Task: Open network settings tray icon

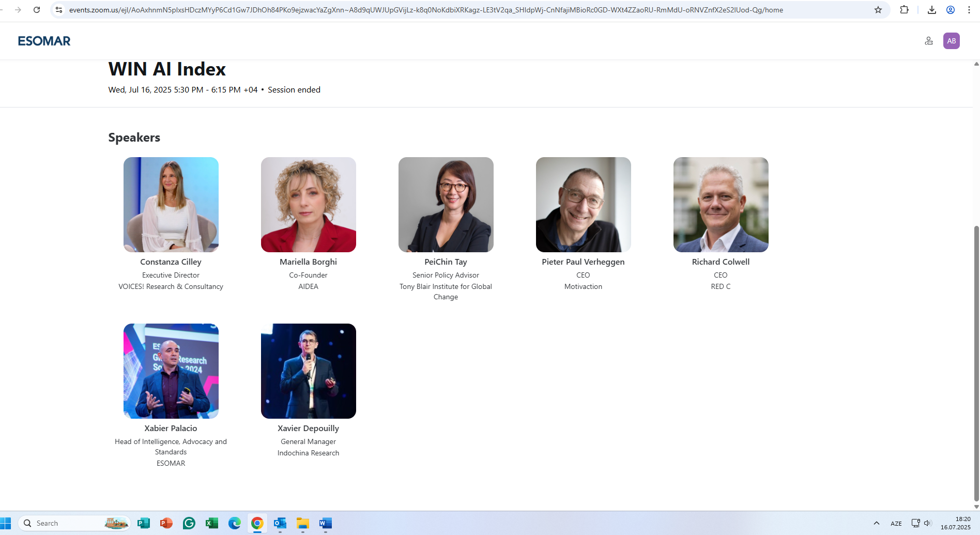Action: [x=915, y=523]
